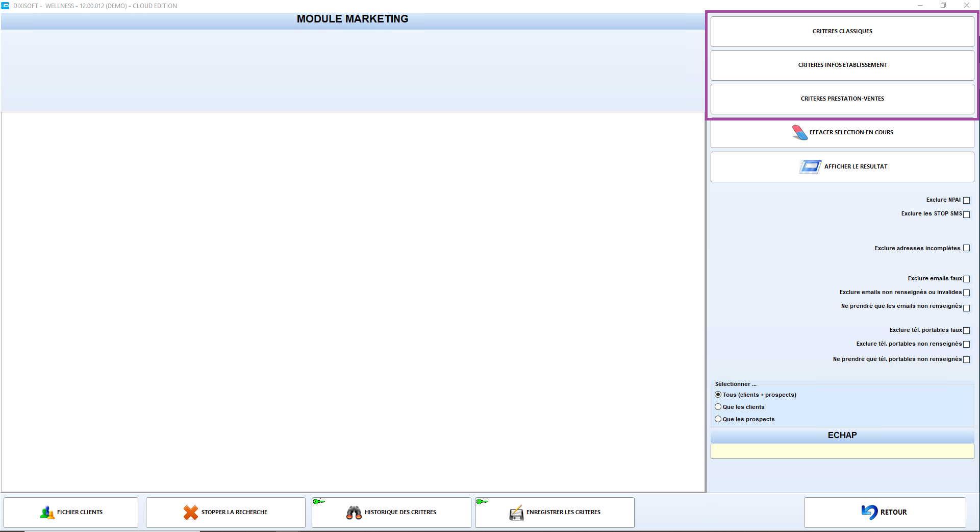Tick Exclure adresses incomplètes
The image size is (980, 532).
coord(966,248)
